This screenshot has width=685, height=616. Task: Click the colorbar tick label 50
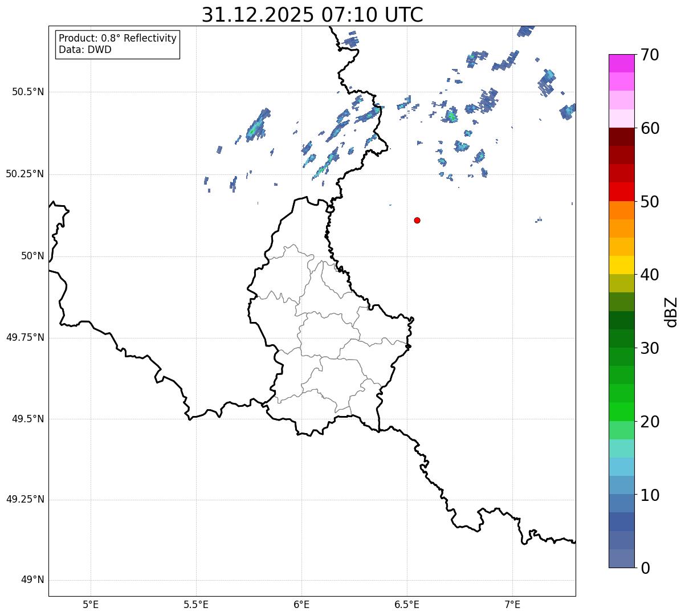(x=650, y=202)
